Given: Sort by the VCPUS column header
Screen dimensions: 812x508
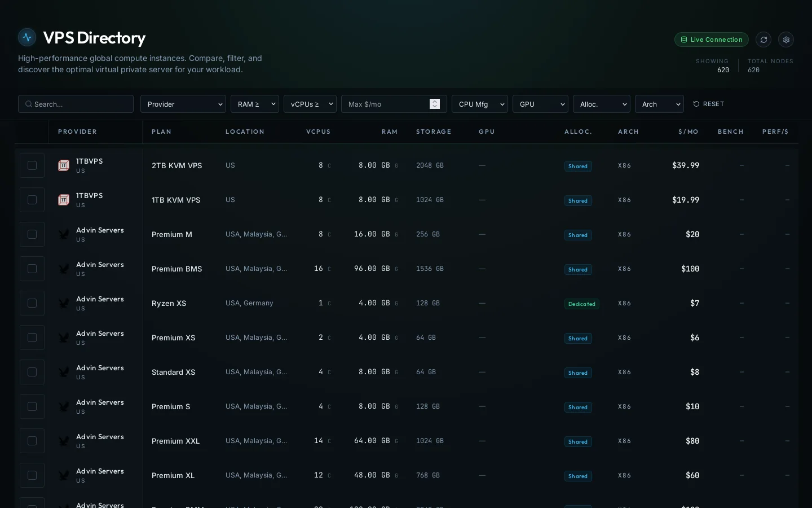Looking at the screenshot, I should tap(319, 132).
